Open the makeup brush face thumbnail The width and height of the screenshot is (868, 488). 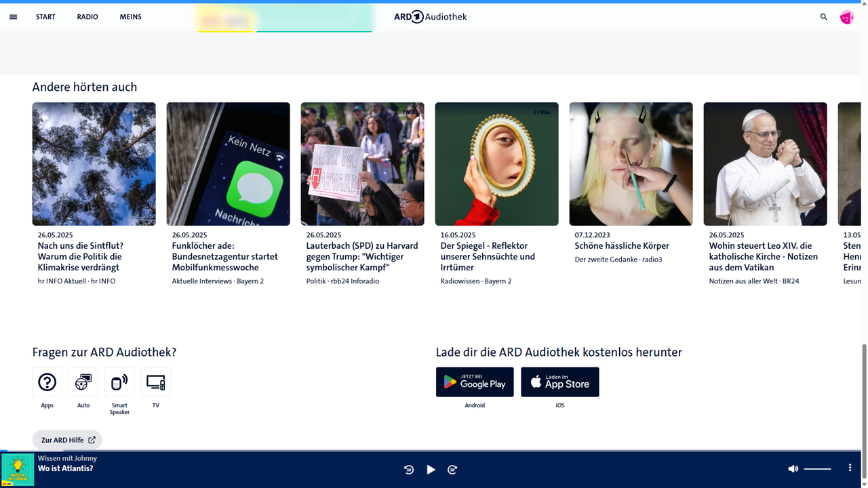point(631,164)
